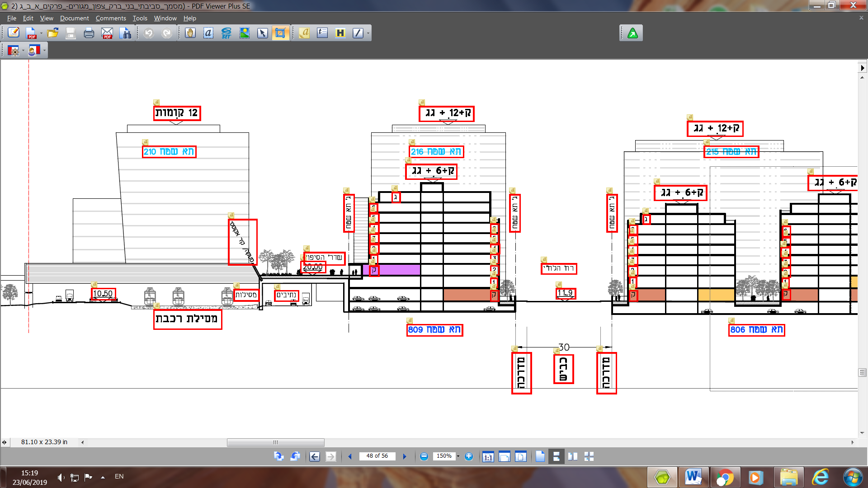Open the Document menu
Viewport: 868px width, 488px height.
(x=74, y=18)
